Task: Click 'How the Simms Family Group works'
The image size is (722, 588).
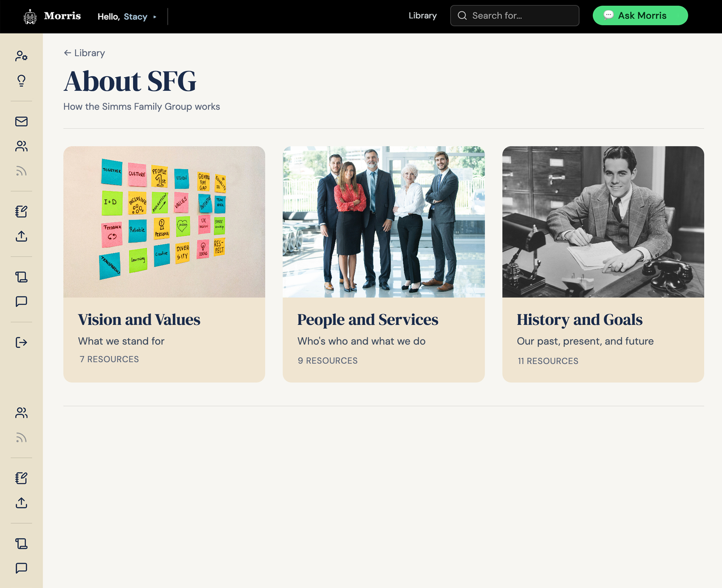Action: [x=142, y=107]
